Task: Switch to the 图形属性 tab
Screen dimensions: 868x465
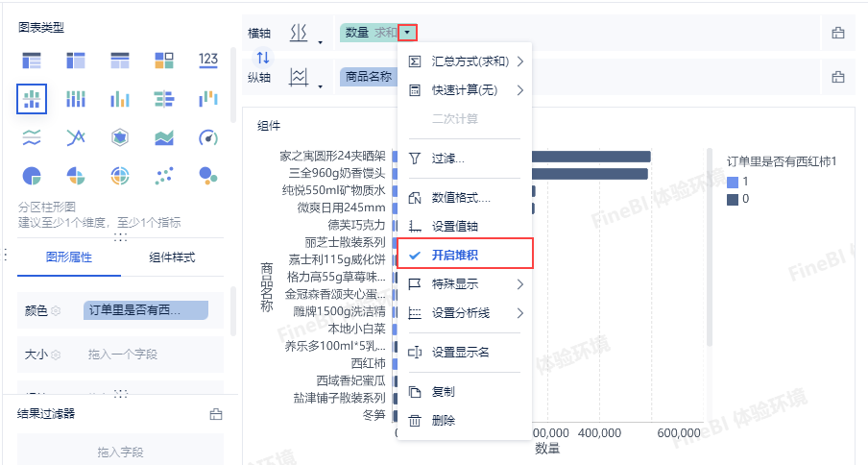Action: click(x=68, y=257)
